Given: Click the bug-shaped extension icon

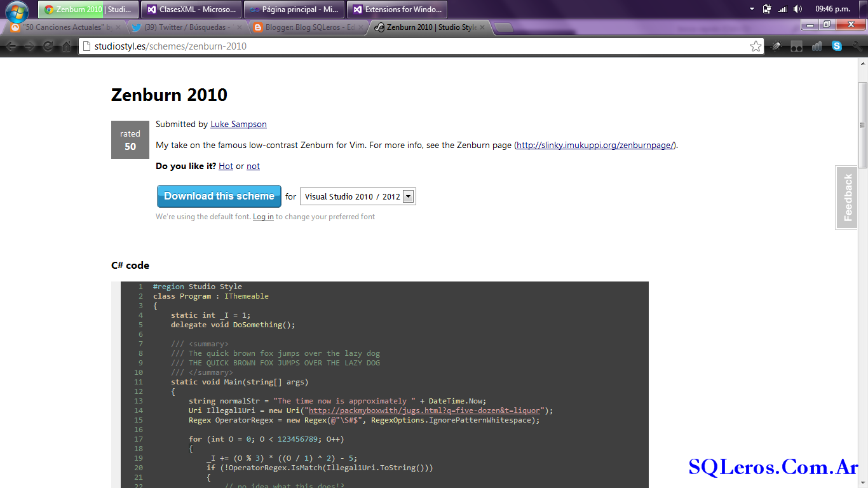Looking at the screenshot, I should [776, 46].
